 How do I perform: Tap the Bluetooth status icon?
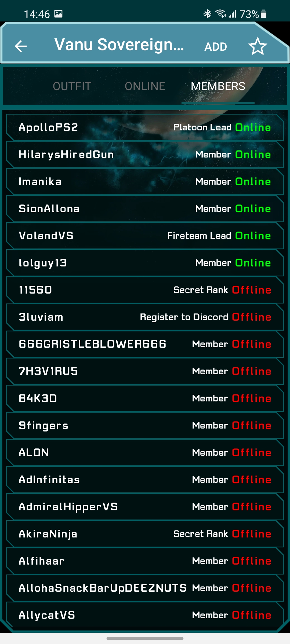207,14
